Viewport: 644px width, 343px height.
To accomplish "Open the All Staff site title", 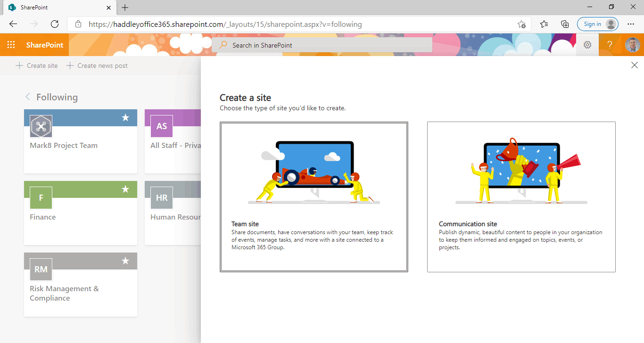I will (x=176, y=146).
